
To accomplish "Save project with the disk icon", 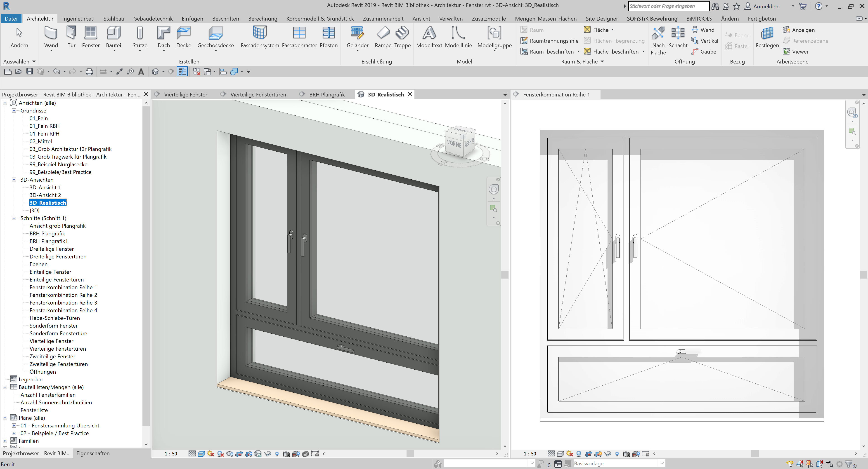I will pos(30,71).
